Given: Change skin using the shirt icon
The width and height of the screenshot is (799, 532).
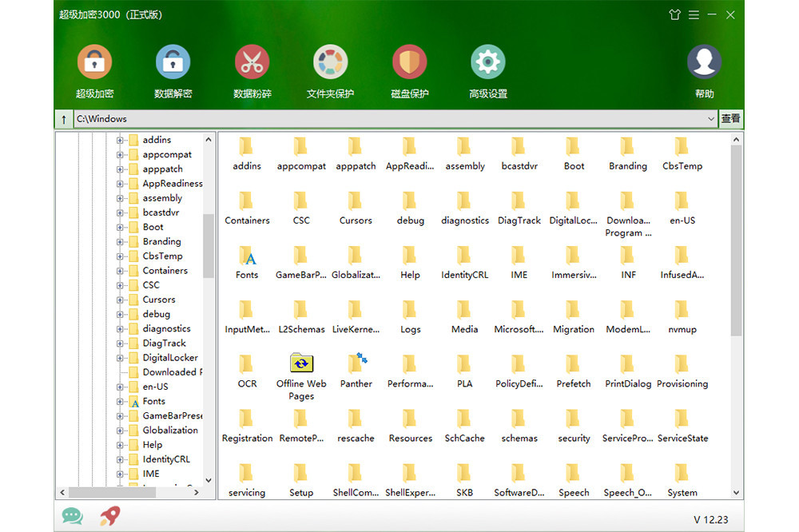Looking at the screenshot, I should tap(674, 15).
